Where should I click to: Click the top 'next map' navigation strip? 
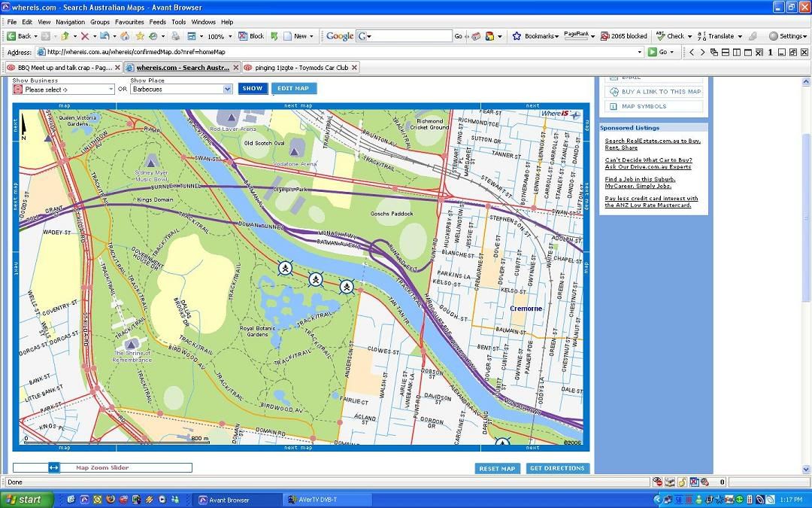[298, 106]
